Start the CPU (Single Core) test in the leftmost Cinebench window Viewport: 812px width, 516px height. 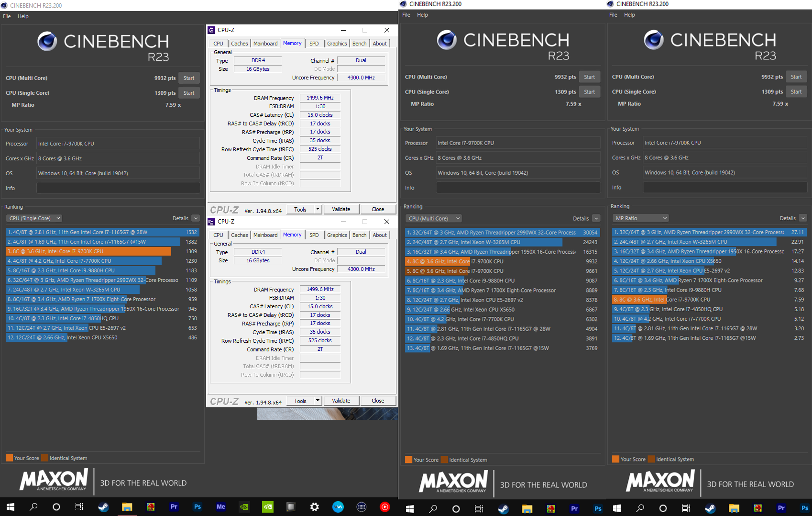click(x=189, y=93)
